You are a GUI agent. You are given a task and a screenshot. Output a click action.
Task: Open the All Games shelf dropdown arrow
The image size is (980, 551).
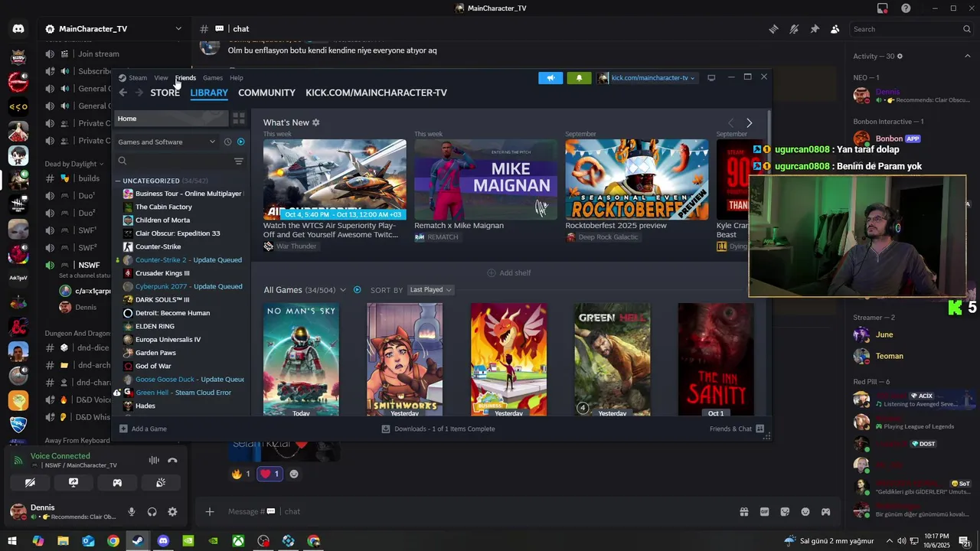click(x=343, y=290)
